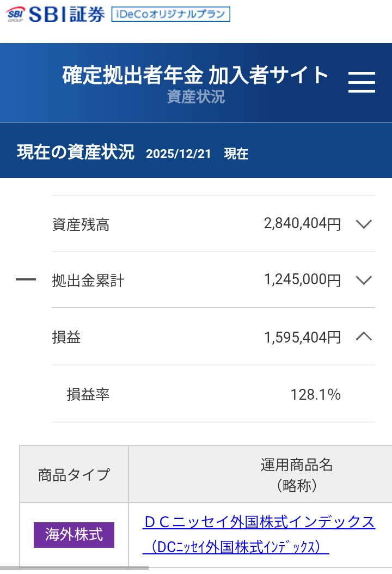Expand the 資産残高 chevron
The width and height of the screenshot is (392, 574).
coord(363,224)
